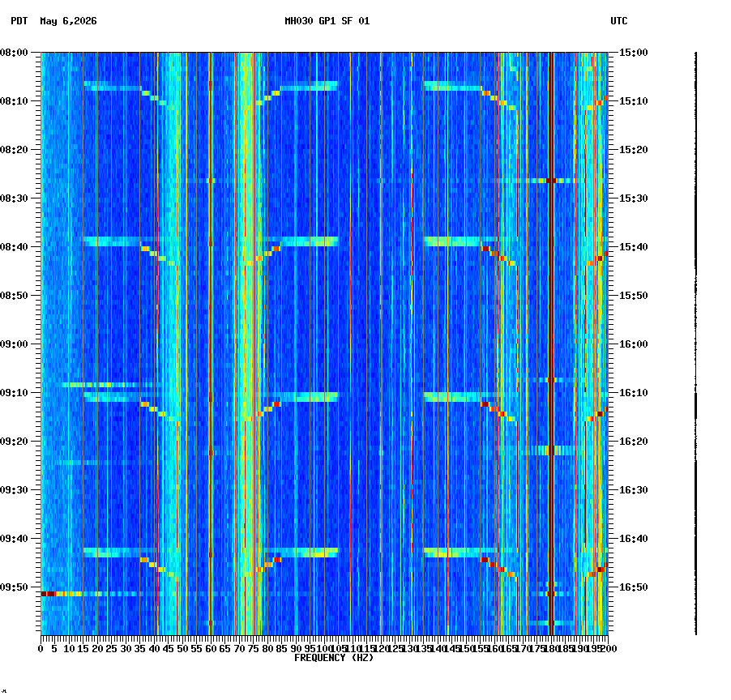The image size is (731, 700).
Task: Click the 08:00 PDT time label
Action: click(14, 53)
